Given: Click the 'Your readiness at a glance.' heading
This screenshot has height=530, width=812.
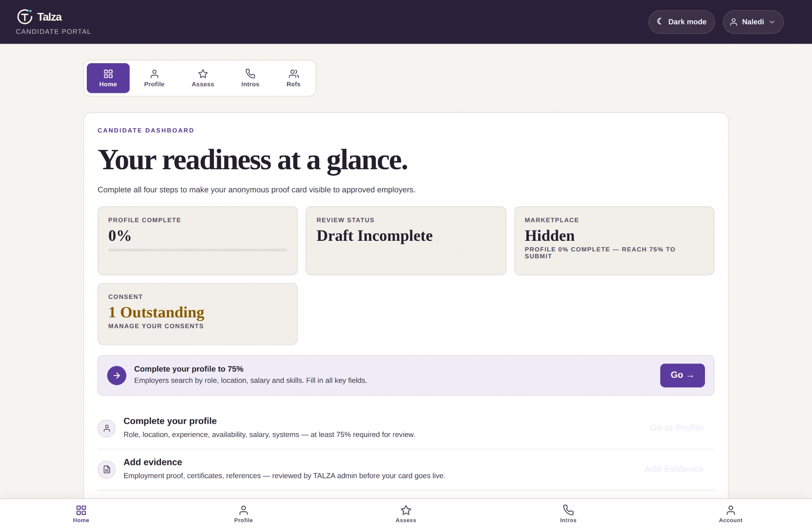Looking at the screenshot, I should tap(253, 160).
